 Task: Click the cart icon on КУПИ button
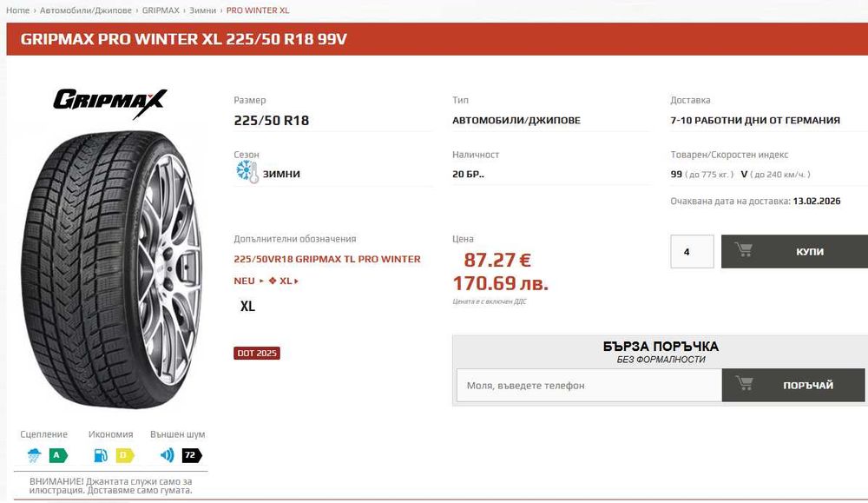744,250
